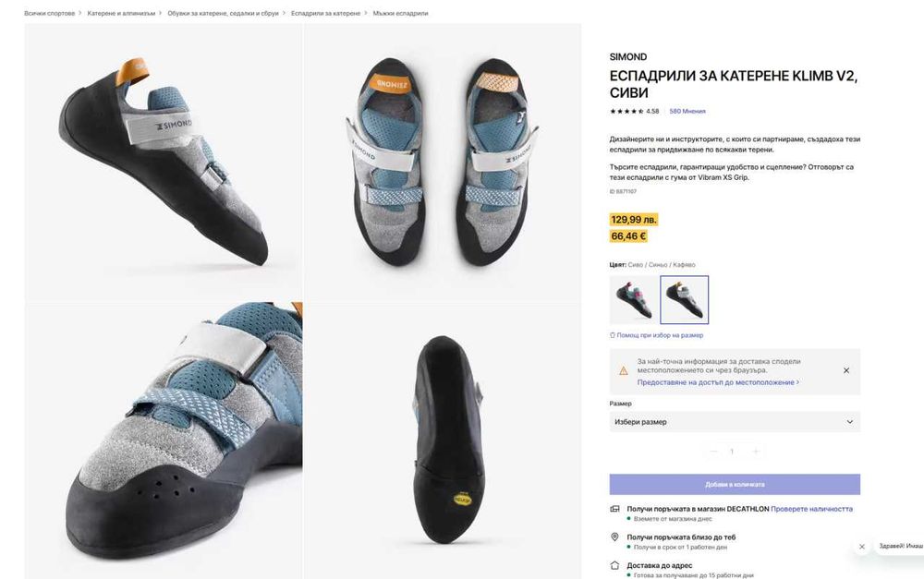Click 'Проверете наличността' link
This screenshot has width=924, height=579.
tap(812, 509)
